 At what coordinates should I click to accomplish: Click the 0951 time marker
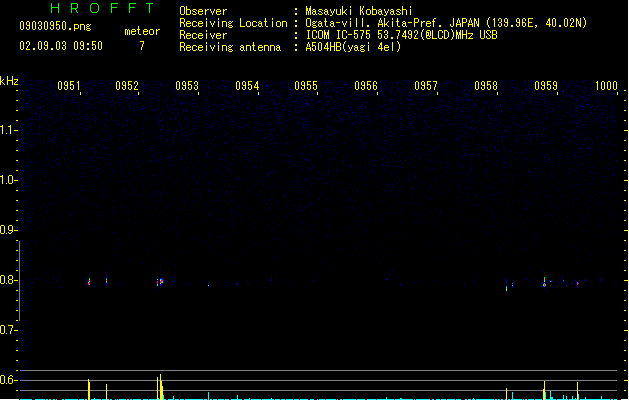[x=69, y=86]
